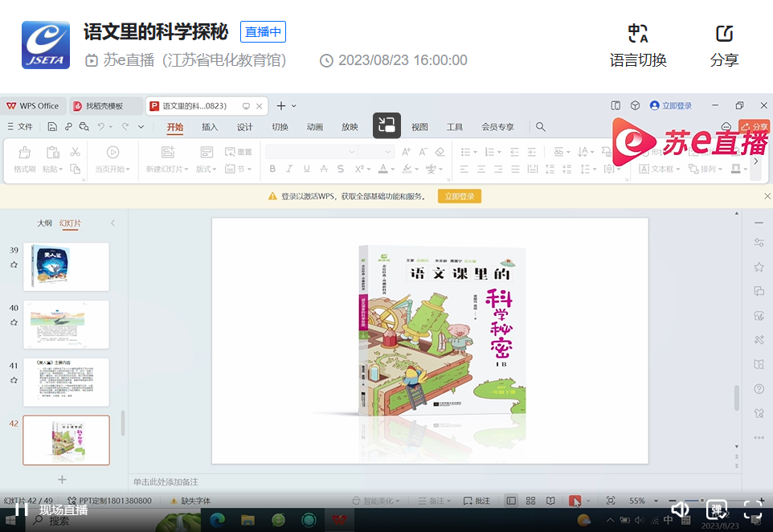The width and height of the screenshot is (773, 532).
Task: Click the Underline U formatting icon
Action: (307, 169)
